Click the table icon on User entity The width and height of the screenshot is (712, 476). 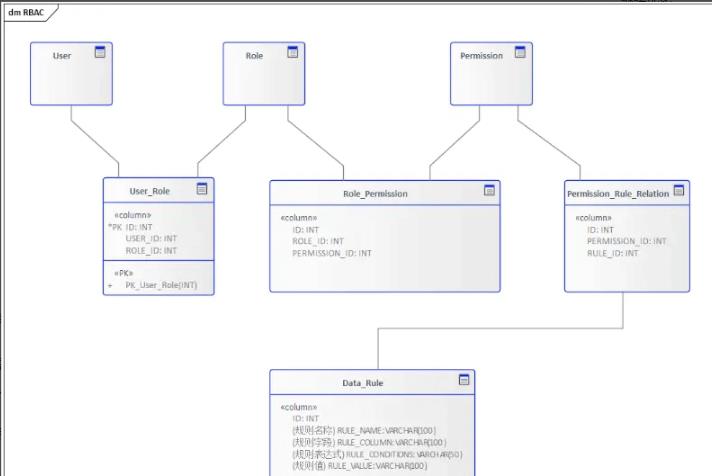pos(100,52)
